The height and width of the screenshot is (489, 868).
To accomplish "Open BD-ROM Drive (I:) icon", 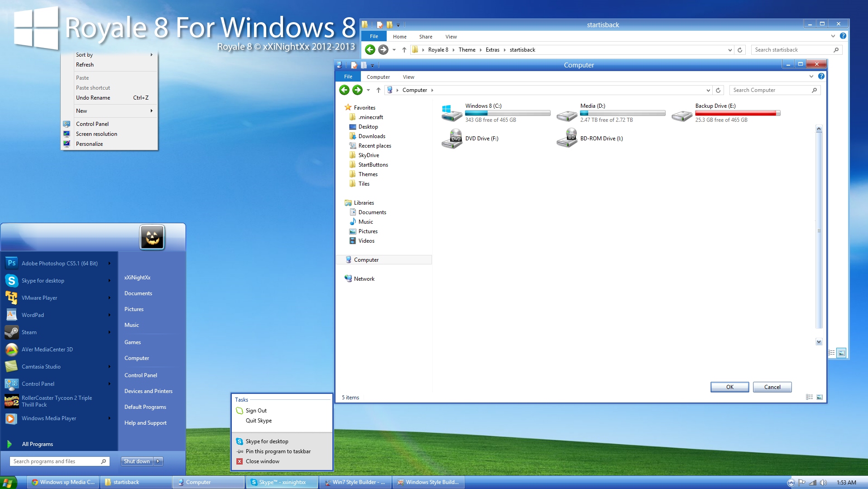I will pos(566,138).
